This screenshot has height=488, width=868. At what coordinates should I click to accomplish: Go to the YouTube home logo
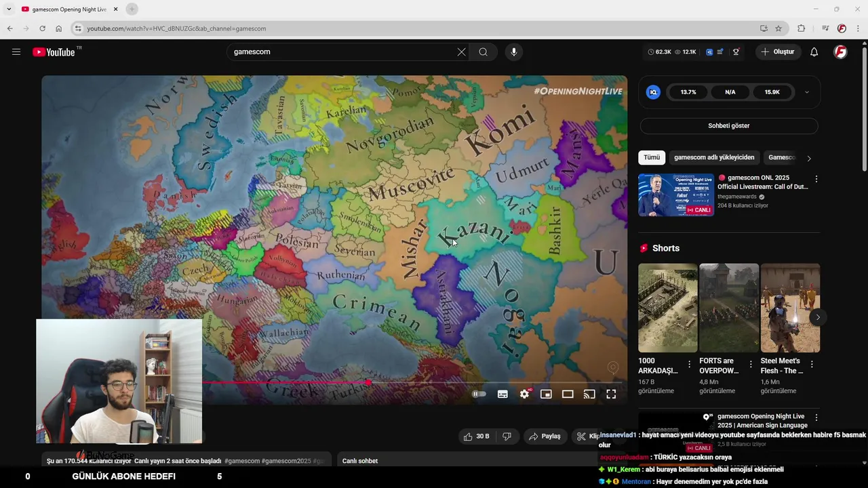[54, 52]
